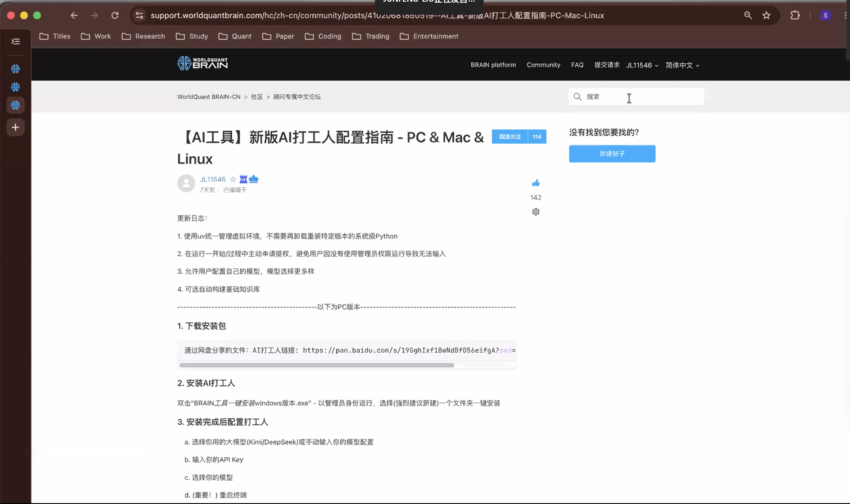Click the author avatar image
Viewport: 850px width, 504px height.
click(186, 183)
